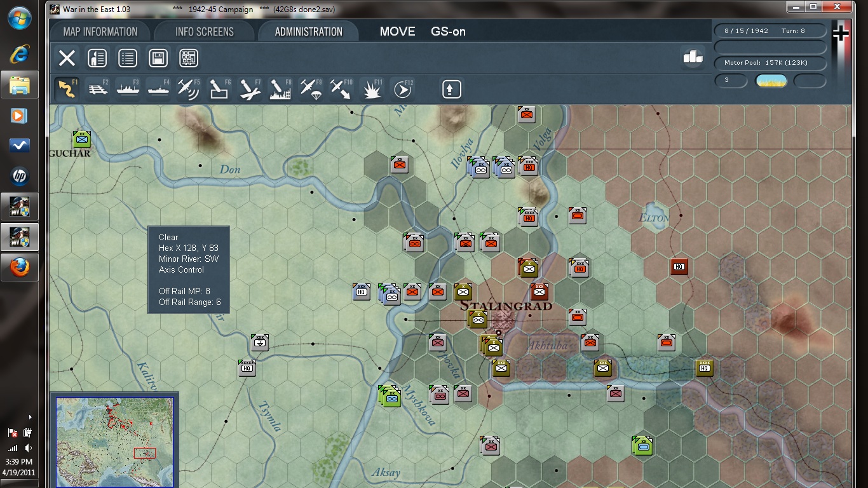This screenshot has width=868, height=488.
Task: Select the dark red HQ counter east of Elton
Action: pyautogui.click(x=679, y=267)
